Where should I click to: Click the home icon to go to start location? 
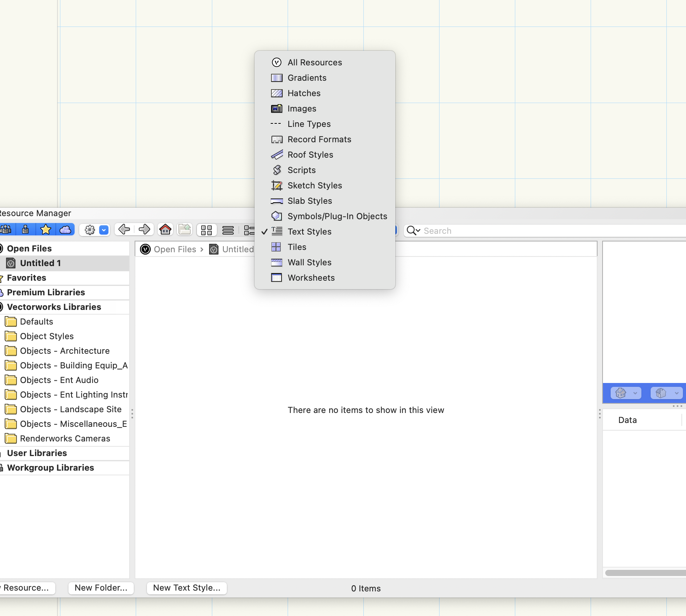point(165,230)
